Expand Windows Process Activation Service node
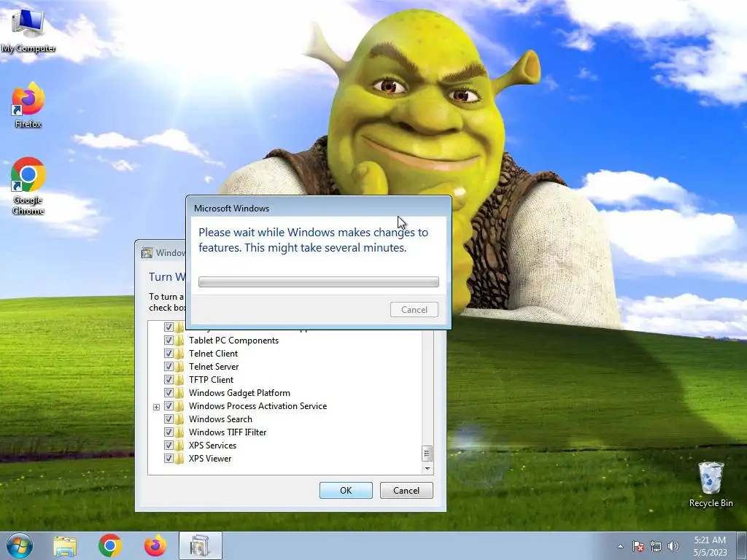The width and height of the screenshot is (747, 560). tap(156, 407)
